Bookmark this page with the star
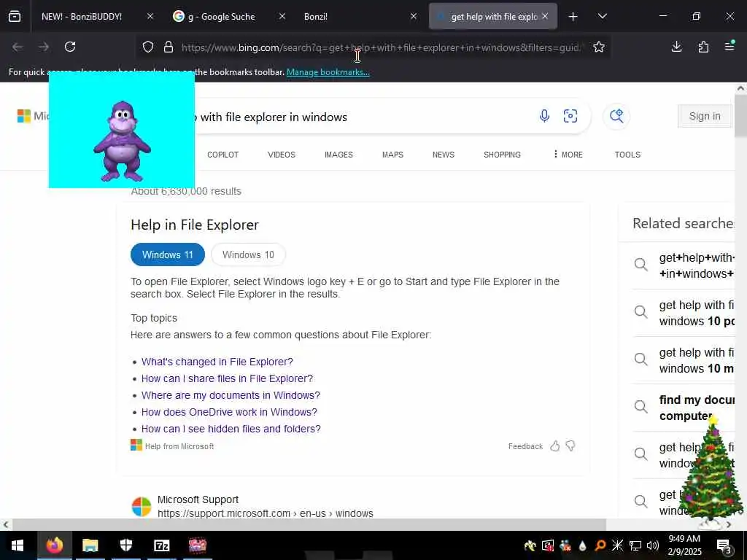Screen dimensions: 747x560 click(x=599, y=47)
